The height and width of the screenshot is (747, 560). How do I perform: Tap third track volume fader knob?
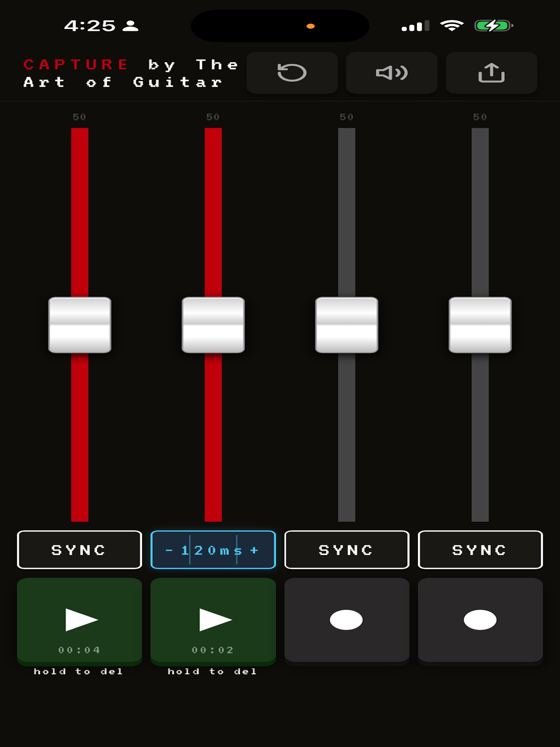point(347,325)
